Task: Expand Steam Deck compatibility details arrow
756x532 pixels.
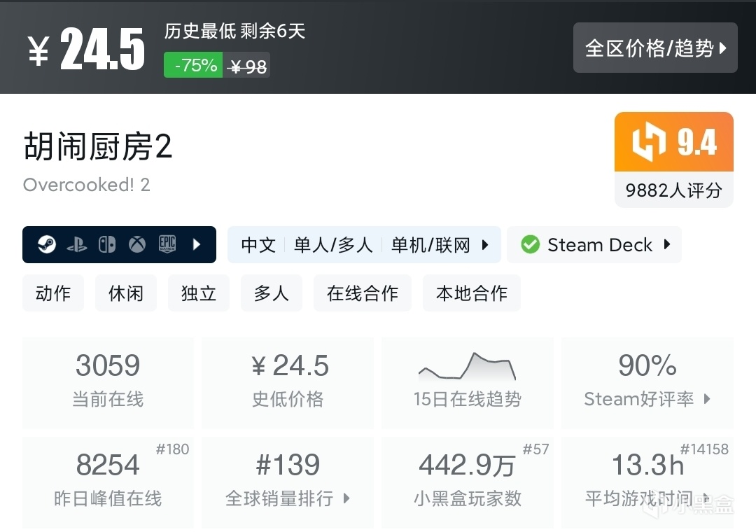Action: tap(667, 245)
